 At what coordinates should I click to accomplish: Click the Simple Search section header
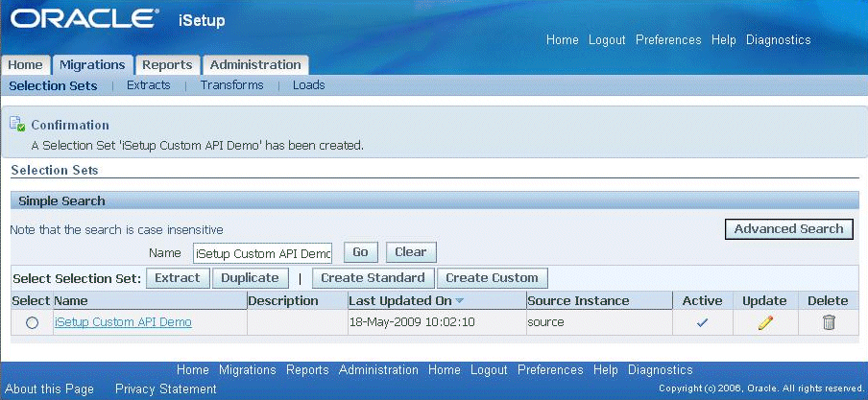(435, 200)
